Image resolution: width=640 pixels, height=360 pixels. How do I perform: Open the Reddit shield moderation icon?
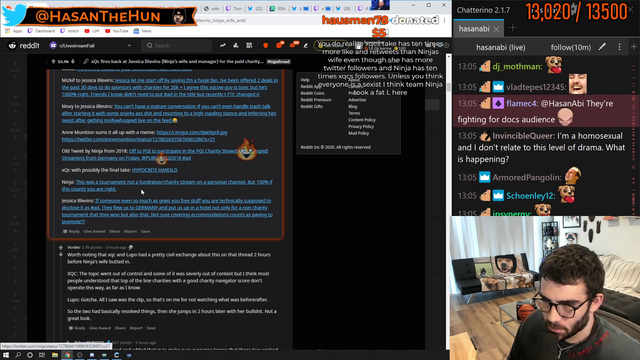click(266, 46)
